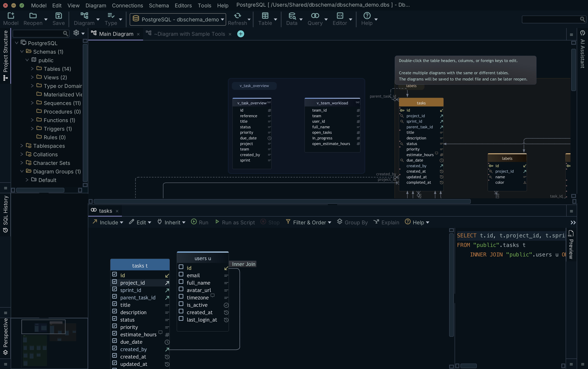Open the PostgreSQL connection dropdown
Image resolution: width=588 pixels, height=369 pixels.
point(178,19)
